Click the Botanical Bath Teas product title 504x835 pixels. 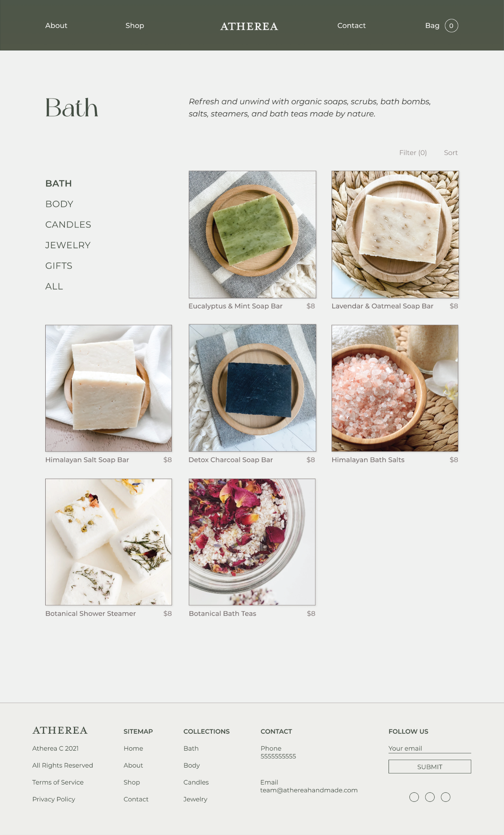[222, 613]
